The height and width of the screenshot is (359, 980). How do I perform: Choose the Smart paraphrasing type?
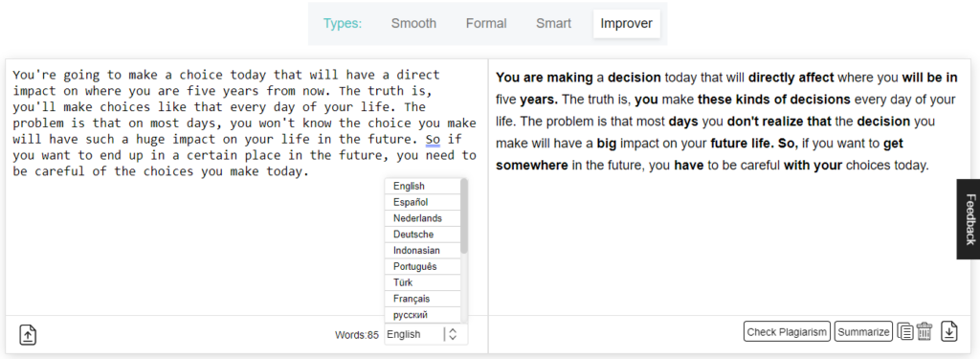(554, 24)
